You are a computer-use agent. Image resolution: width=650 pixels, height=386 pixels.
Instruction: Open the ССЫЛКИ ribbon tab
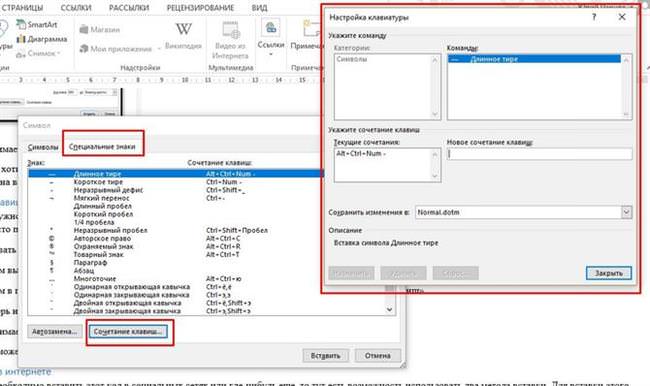(x=76, y=8)
